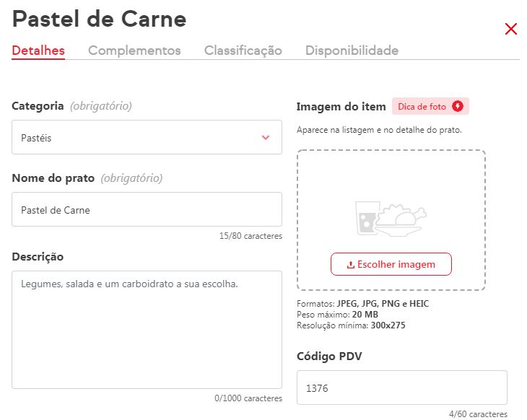This screenshot has height=420, width=527.
Task: Close the Pastel de Carne editor
Action: [511, 29]
